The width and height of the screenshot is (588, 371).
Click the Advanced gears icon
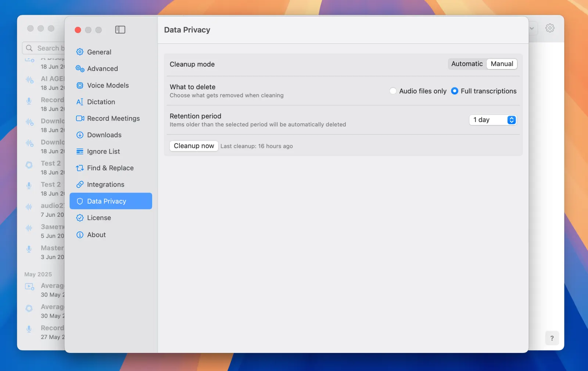[80, 69]
